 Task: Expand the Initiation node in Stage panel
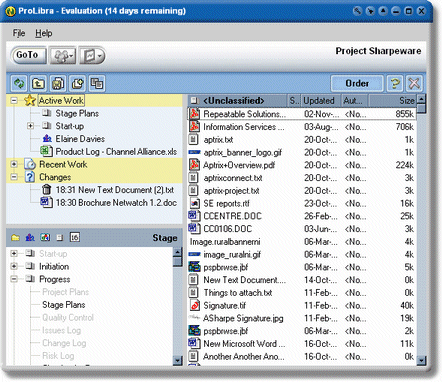coord(14,266)
